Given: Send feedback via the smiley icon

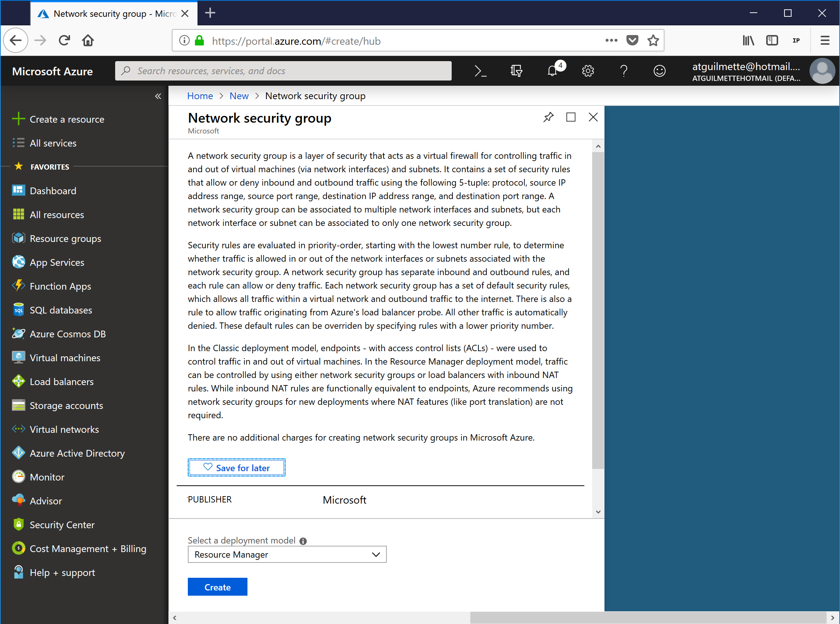Looking at the screenshot, I should click(x=659, y=71).
